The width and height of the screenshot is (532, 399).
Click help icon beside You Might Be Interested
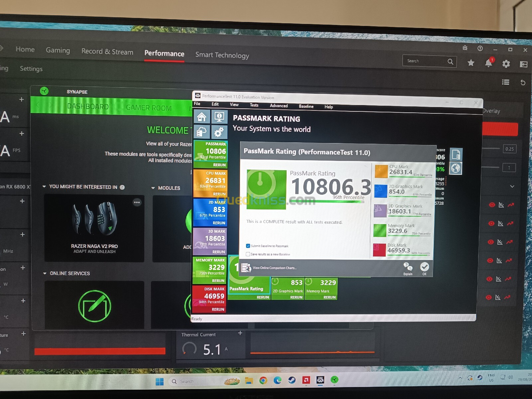122,187
